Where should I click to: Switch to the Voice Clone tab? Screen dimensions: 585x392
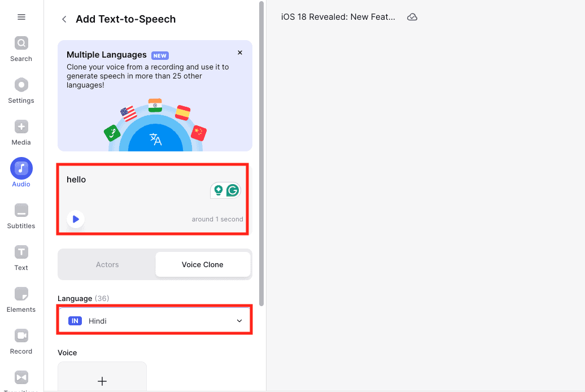coord(202,264)
